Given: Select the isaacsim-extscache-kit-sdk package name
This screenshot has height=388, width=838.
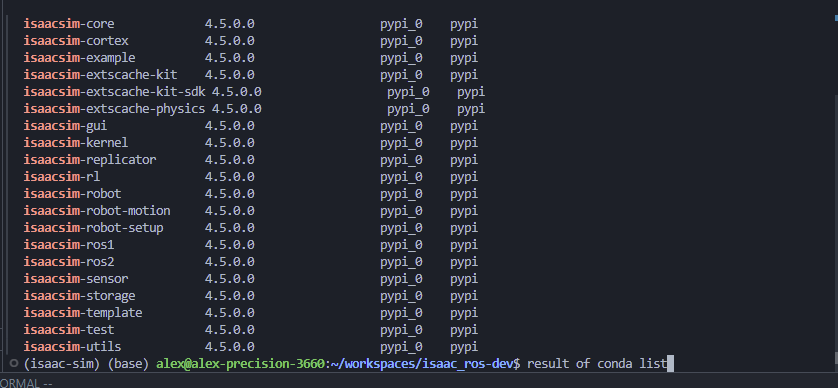Looking at the screenshot, I should tap(114, 92).
